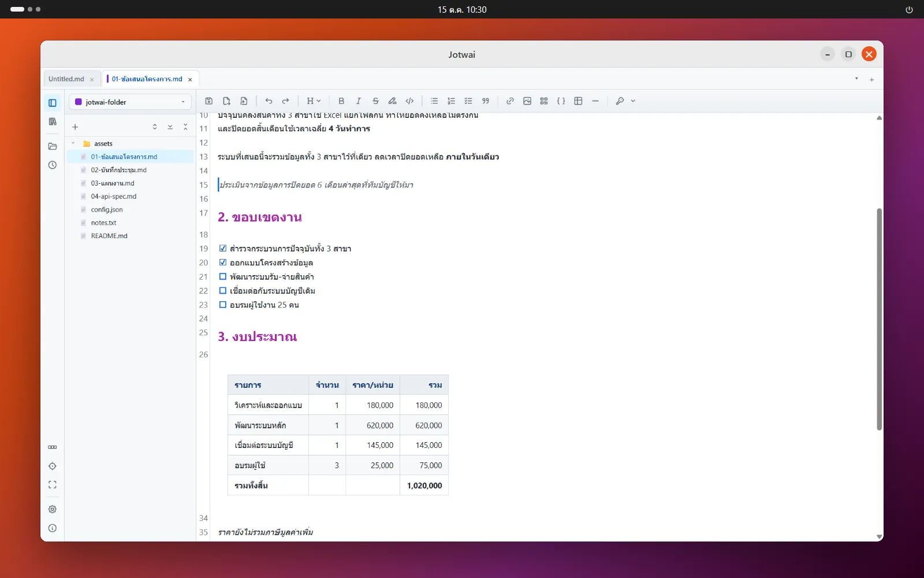Viewport: 924px width, 578px height.
Task: Collapse all folders in file tree
Action: [185, 127]
